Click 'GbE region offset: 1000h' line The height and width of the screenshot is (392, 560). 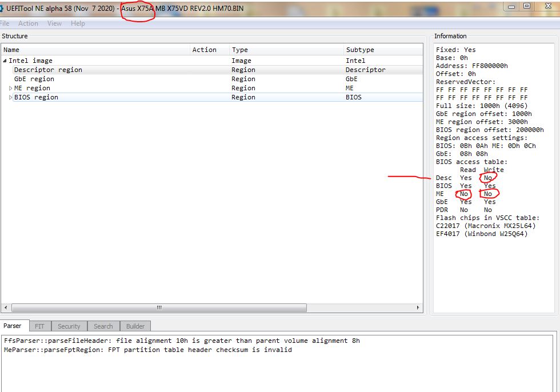(x=483, y=114)
